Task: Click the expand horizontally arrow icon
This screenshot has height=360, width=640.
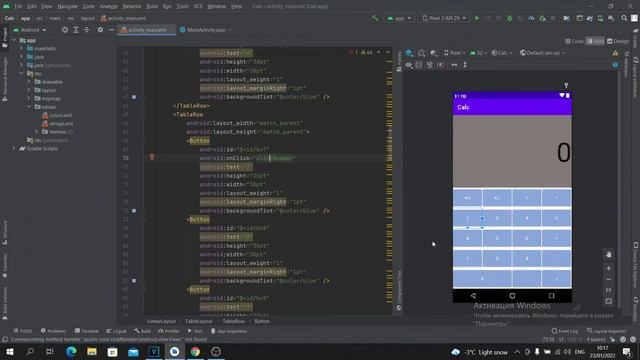Action: 454,65
